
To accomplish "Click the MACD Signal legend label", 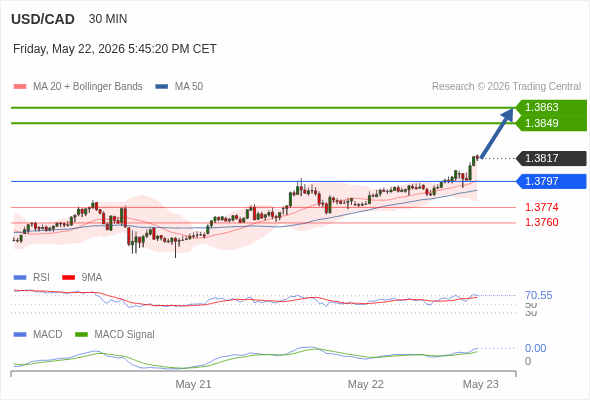I will click(x=125, y=334).
